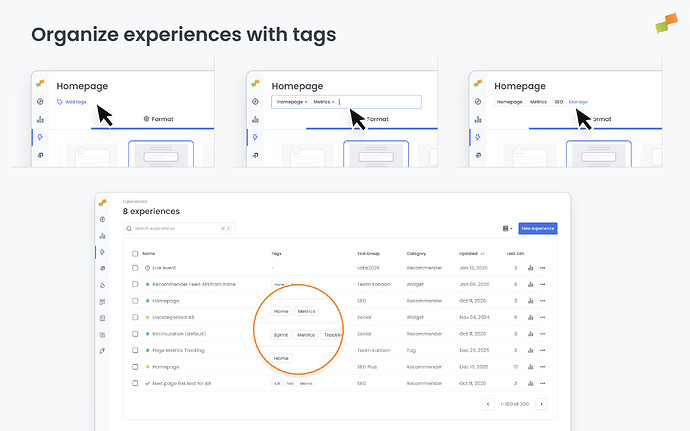Open the three-dot menu for Uncategorized AB
The width and height of the screenshot is (690, 431).
(544, 317)
